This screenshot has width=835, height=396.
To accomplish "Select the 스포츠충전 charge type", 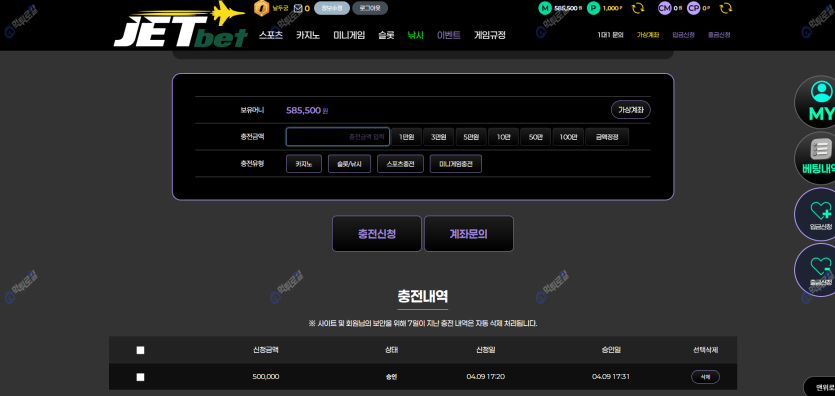I will (x=400, y=164).
